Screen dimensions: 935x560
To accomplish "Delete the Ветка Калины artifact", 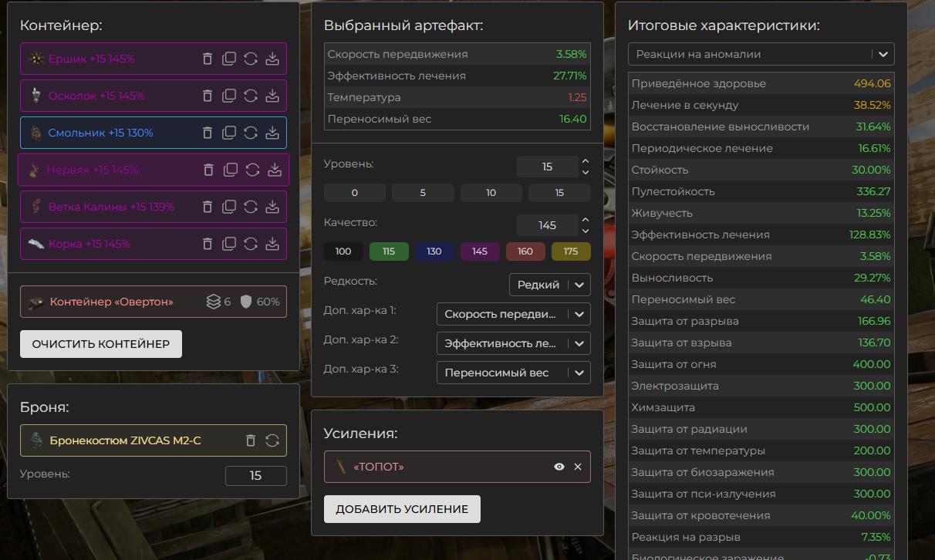I will (208, 207).
